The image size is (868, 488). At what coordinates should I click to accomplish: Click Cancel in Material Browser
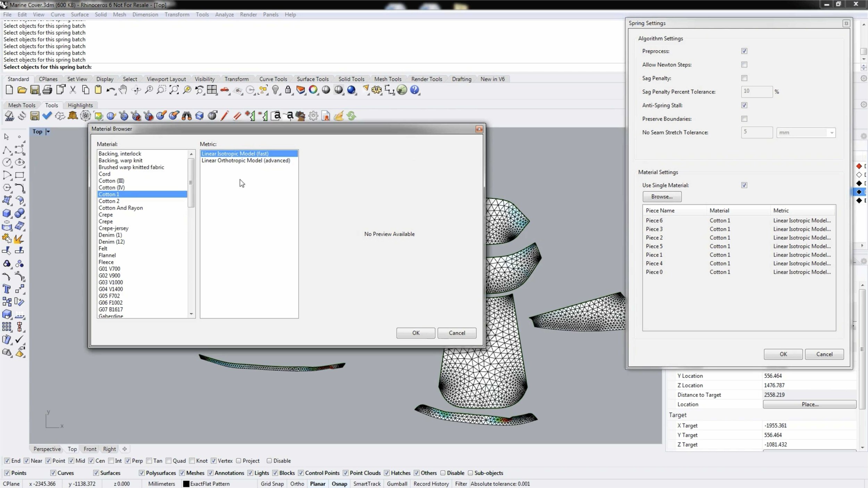pyautogui.click(x=457, y=333)
